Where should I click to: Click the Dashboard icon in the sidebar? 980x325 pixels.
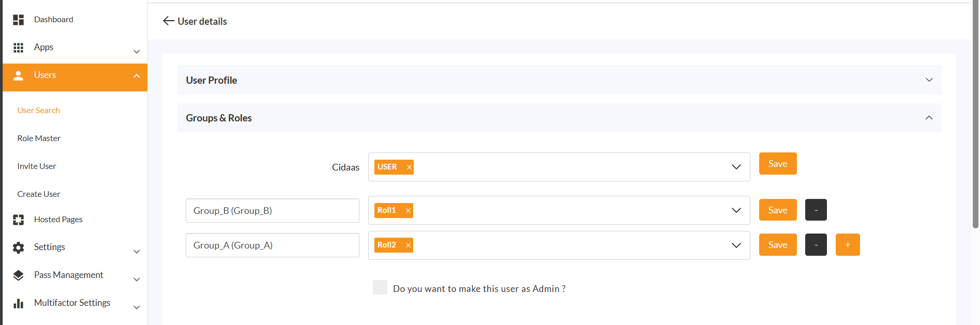pos(18,19)
